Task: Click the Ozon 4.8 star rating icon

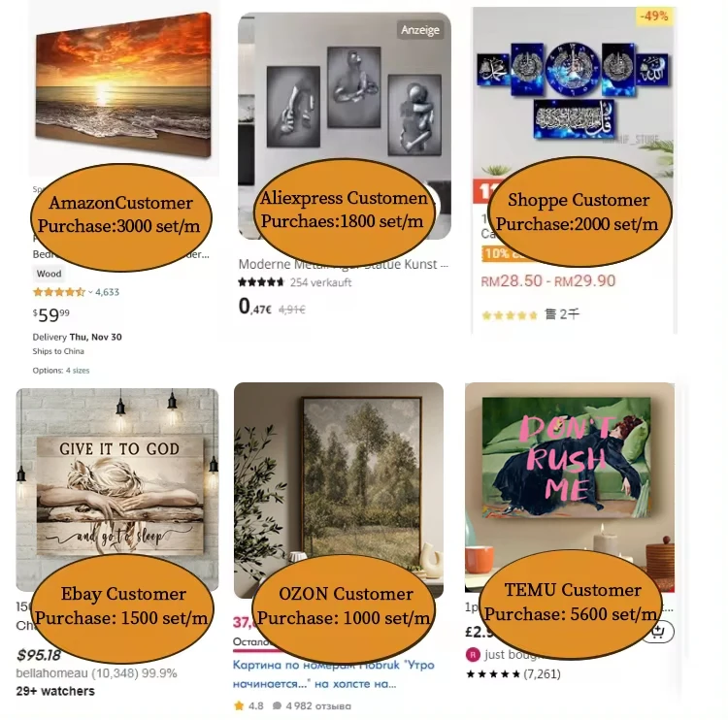Action: 239,705
